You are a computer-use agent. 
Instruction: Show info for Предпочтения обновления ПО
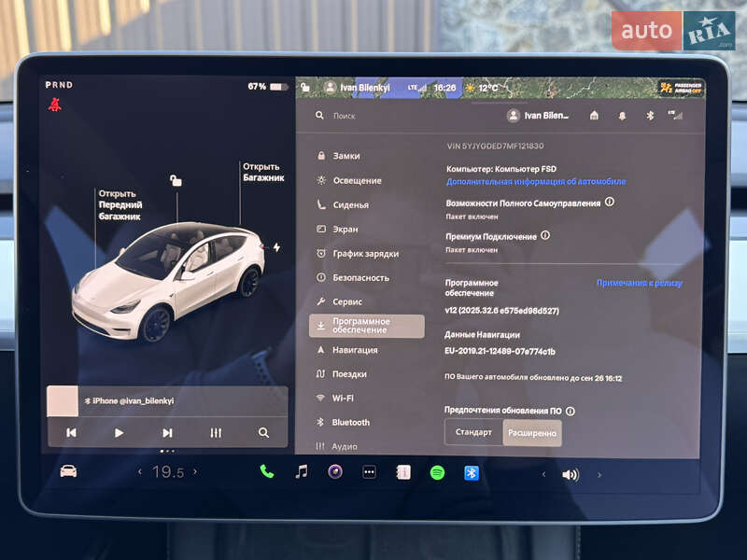coord(571,411)
